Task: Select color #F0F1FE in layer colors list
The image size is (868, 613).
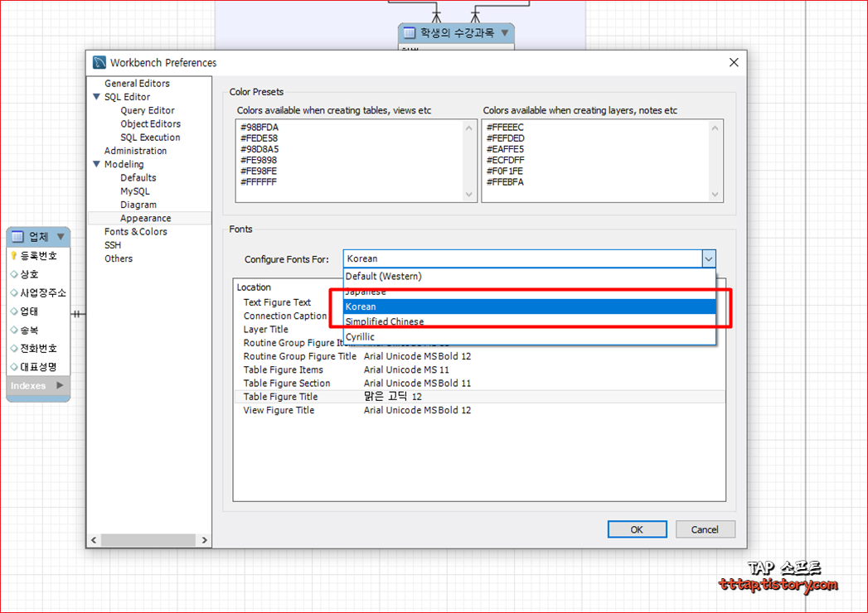Action: (505, 171)
